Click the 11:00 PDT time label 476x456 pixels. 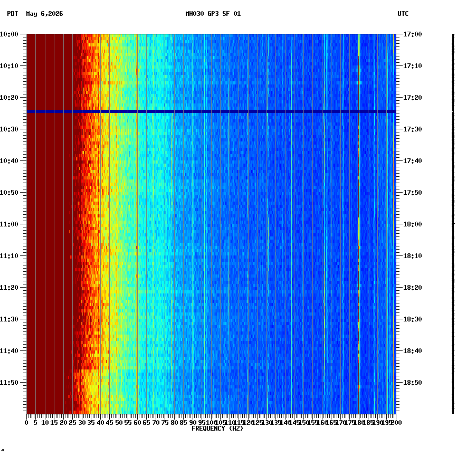[9, 224]
